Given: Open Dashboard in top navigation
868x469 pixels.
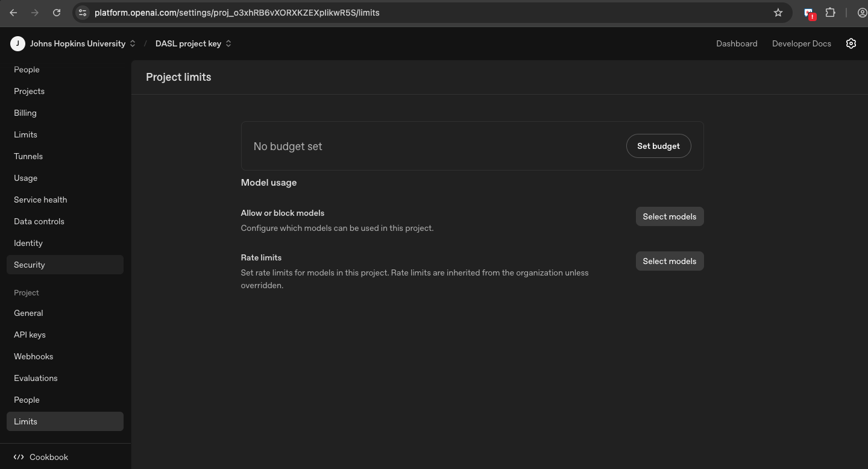Looking at the screenshot, I should coord(737,43).
